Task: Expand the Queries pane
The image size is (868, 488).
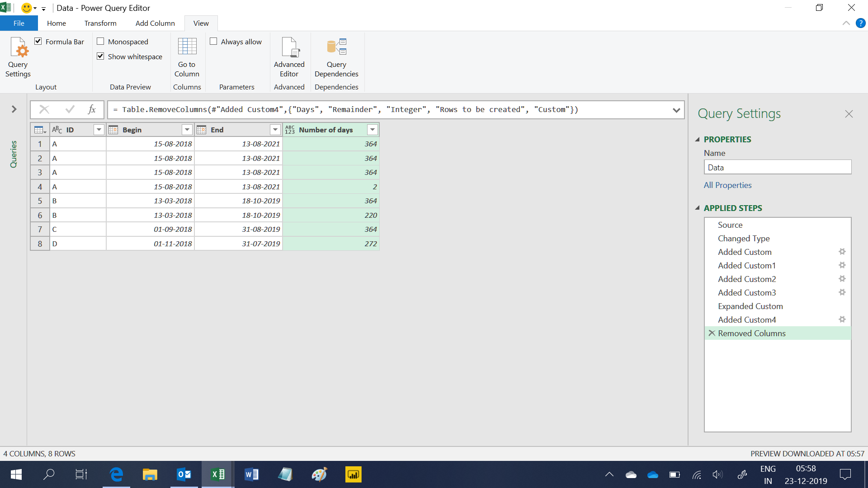Action: [14, 109]
